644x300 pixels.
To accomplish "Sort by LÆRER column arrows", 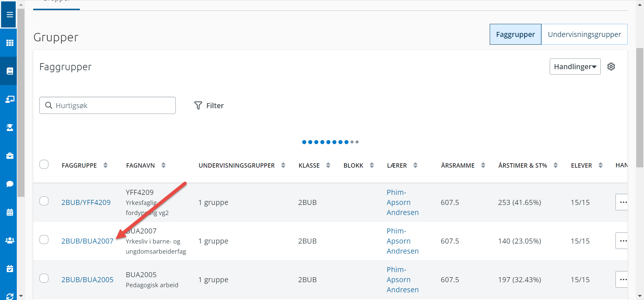I will click(415, 165).
